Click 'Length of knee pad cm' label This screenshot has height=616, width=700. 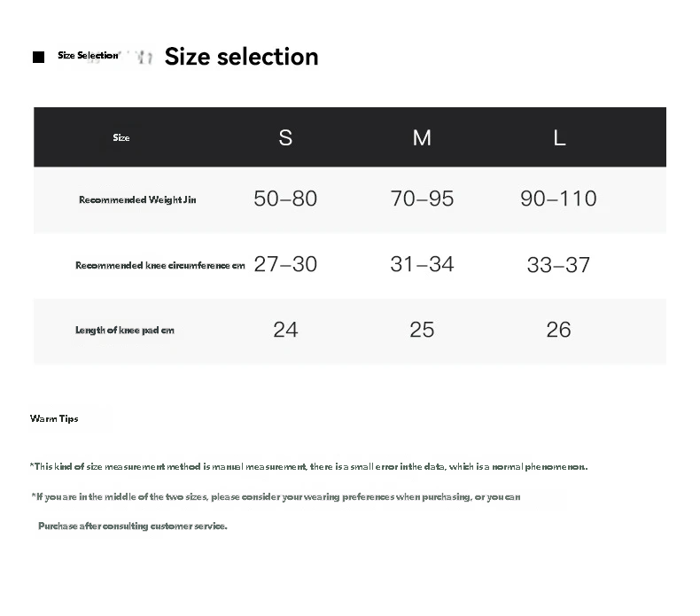pos(125,330)
